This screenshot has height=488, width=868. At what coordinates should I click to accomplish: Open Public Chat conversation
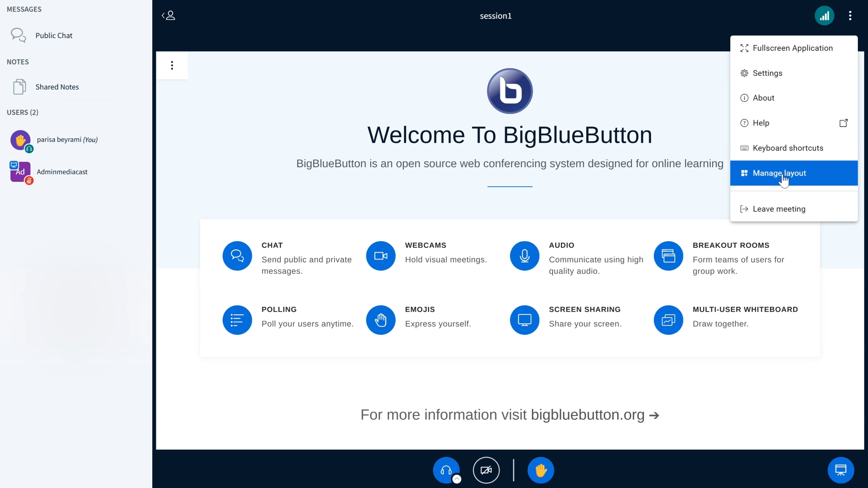[54, 36]
